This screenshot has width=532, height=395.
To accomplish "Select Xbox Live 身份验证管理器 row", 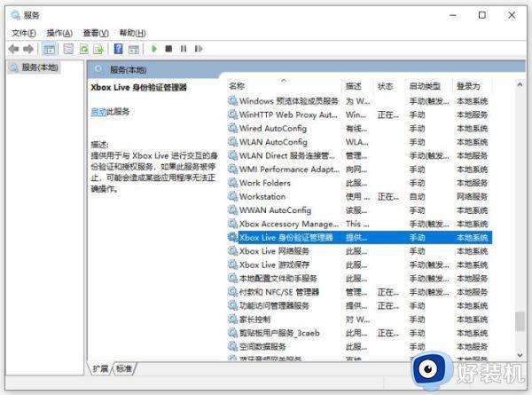I will [x=360, y=237].
